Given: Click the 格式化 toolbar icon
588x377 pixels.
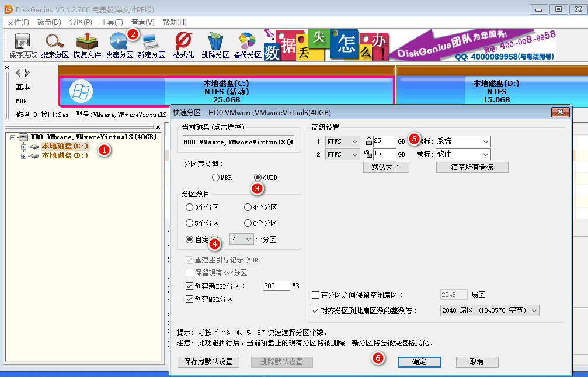Looking at the screenshot, I should 183,44.
